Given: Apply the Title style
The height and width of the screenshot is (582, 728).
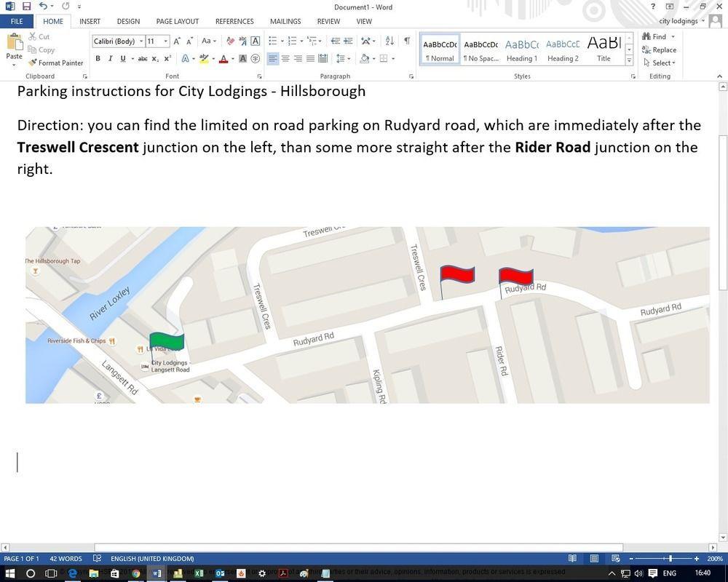Looking at the screenshot, I should point(604,50).
